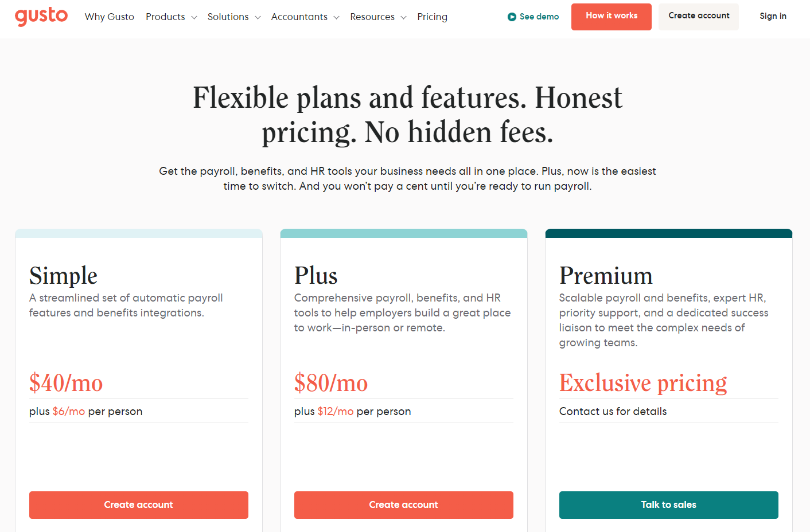Click Create account in the top bar

click(698, 15)
